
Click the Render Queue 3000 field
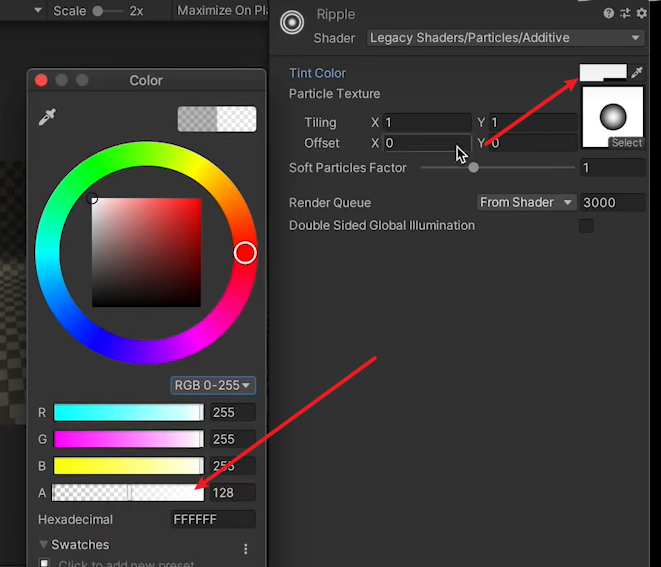point(613,202)
